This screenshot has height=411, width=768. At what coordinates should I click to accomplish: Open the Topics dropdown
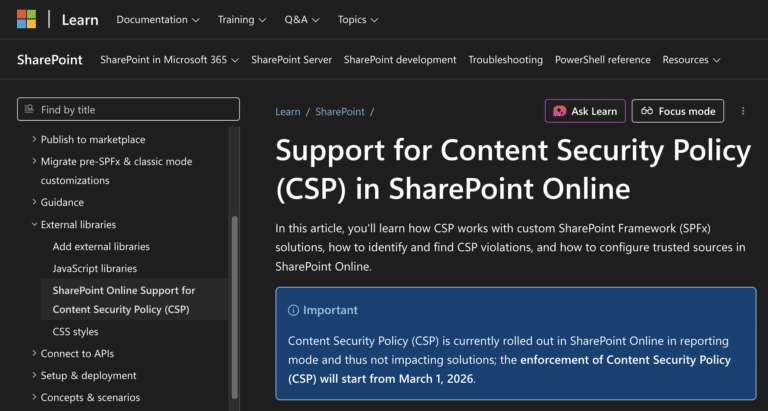[x=358, y=19]
